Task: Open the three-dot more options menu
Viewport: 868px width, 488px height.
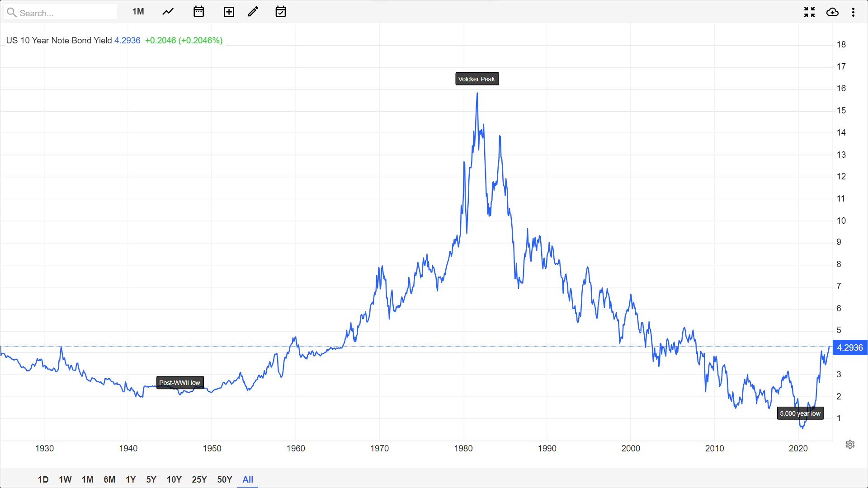Action: (853, 12)
